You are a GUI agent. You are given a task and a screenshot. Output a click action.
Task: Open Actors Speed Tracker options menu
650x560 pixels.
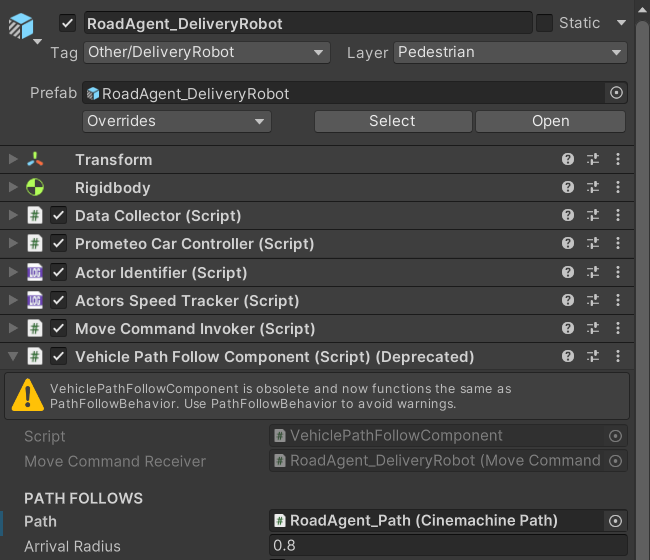click(618, 300)
